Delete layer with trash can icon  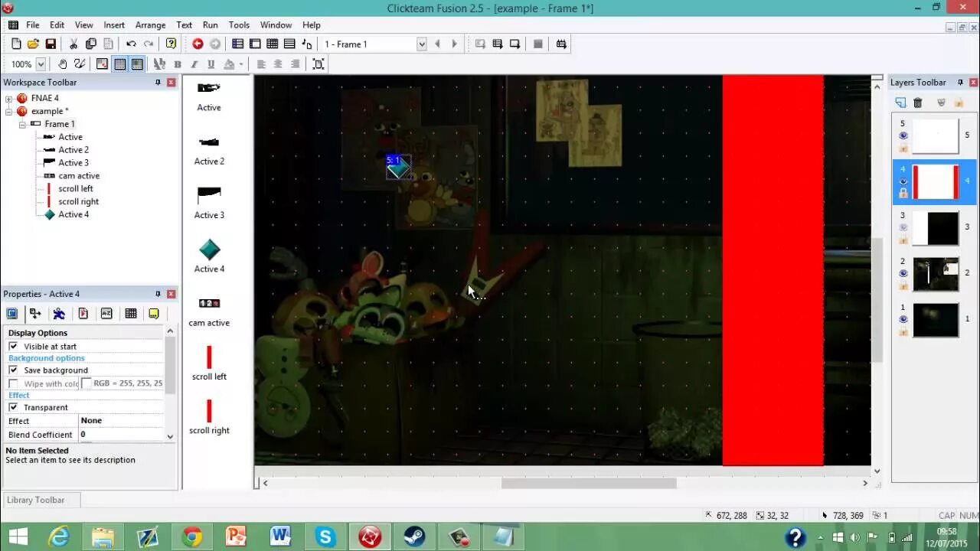918,103
